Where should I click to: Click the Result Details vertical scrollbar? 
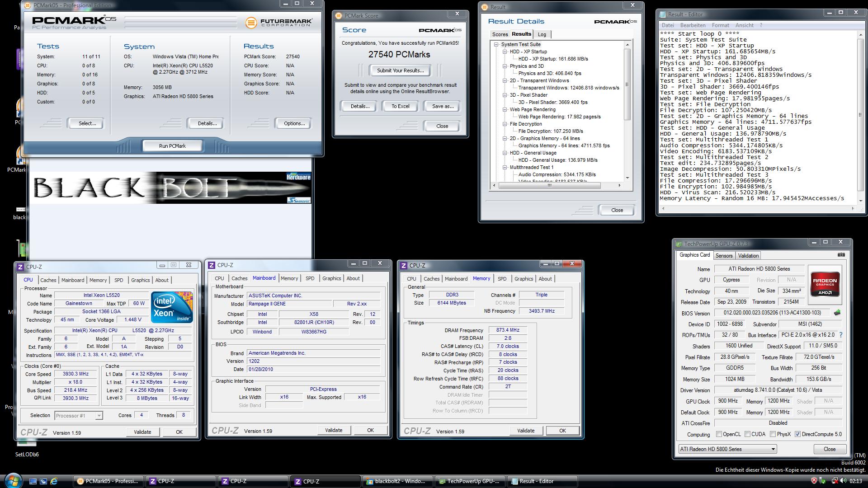tap(627, 111)
